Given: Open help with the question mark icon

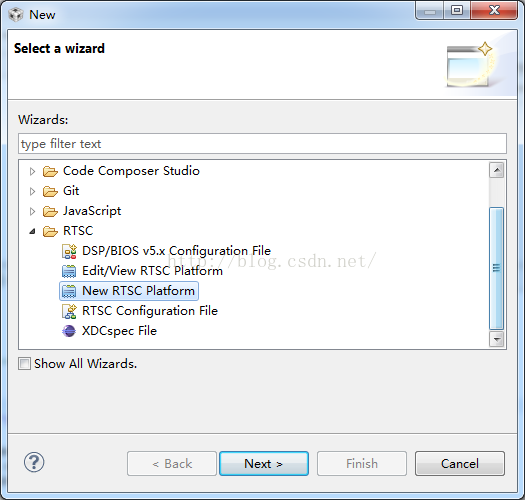Looking at the screenshot, I should click(34, 462).
